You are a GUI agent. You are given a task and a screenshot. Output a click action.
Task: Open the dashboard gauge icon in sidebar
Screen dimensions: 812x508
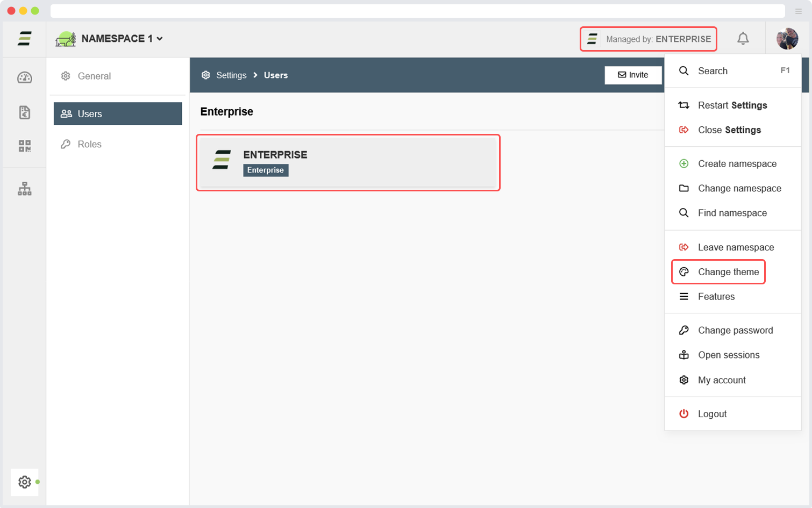(25, 77)
